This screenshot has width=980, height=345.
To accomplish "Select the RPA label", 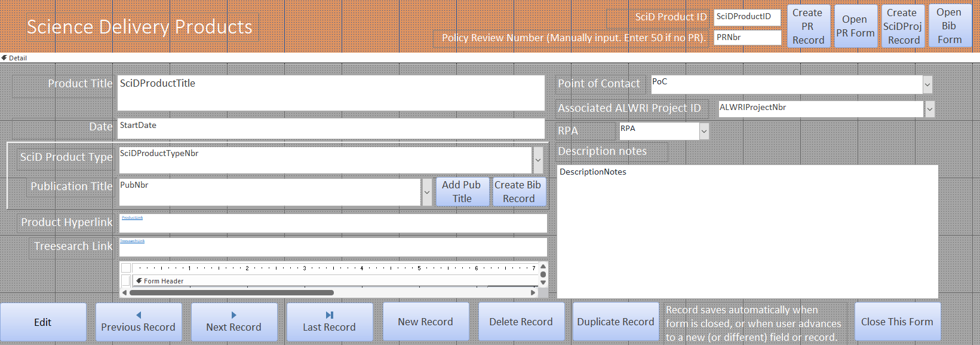I will tap(585, 131).
